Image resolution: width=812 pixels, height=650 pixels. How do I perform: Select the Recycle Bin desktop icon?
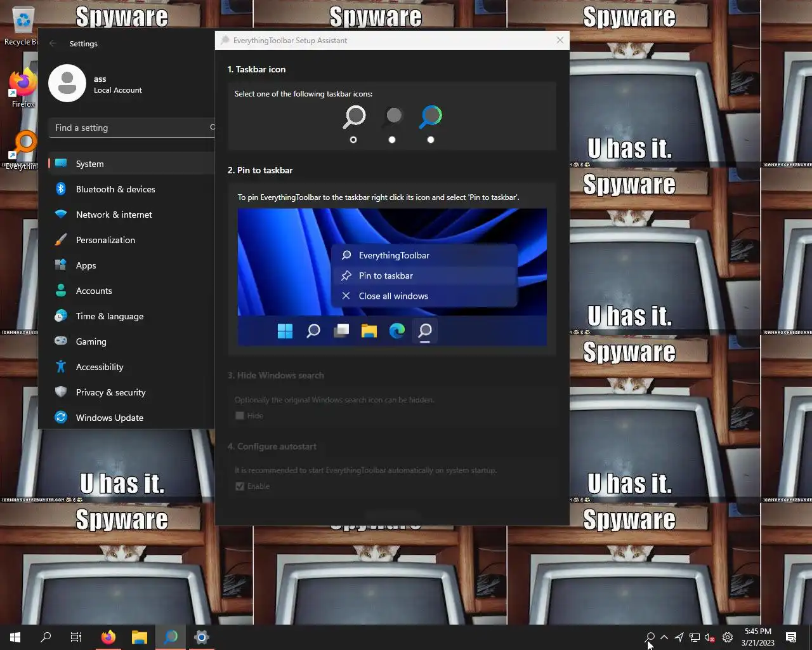[x=22, y=27]
